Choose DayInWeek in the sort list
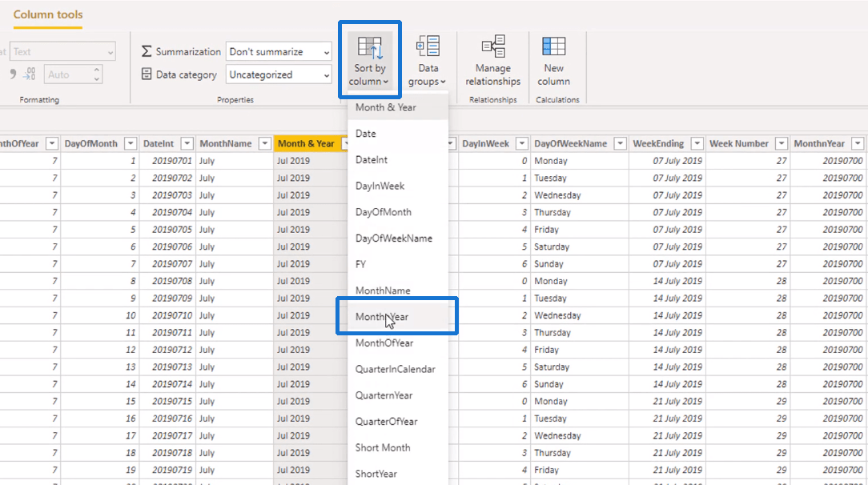This screenshot has width=868, height=485. pyautogui.click(x=397, y=186)
